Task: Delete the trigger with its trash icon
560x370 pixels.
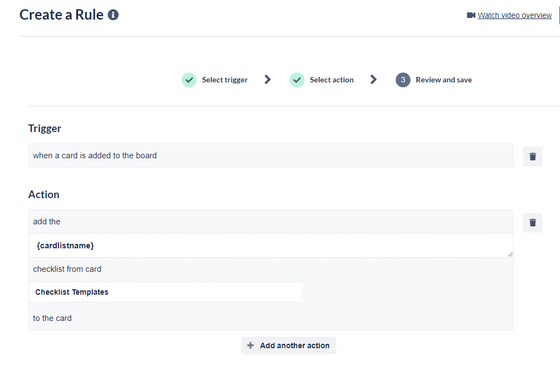Action: (532, 156)
